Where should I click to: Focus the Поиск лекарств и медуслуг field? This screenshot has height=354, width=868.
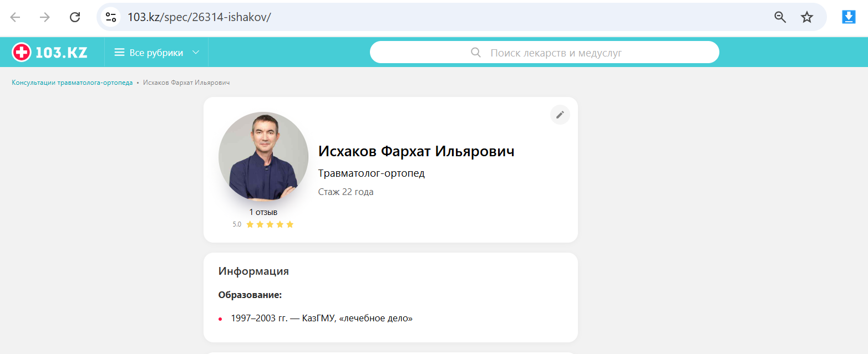(x=545, y=53)
